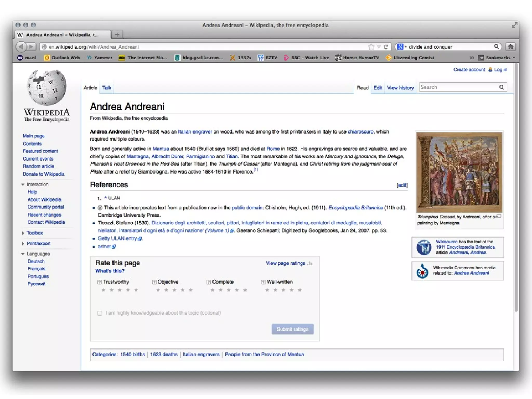Enlarge image via the caption magnify icon
532x399 pixels.
click(498, 216)
